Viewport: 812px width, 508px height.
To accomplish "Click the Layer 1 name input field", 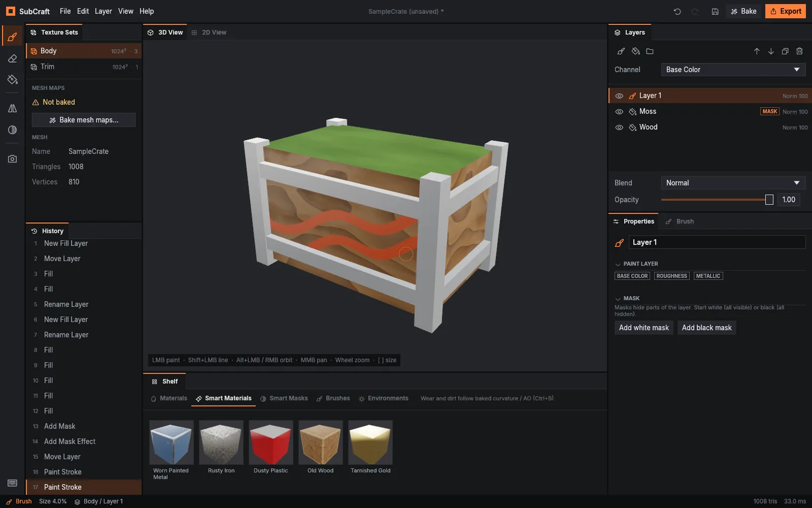I will click(717, 242).
